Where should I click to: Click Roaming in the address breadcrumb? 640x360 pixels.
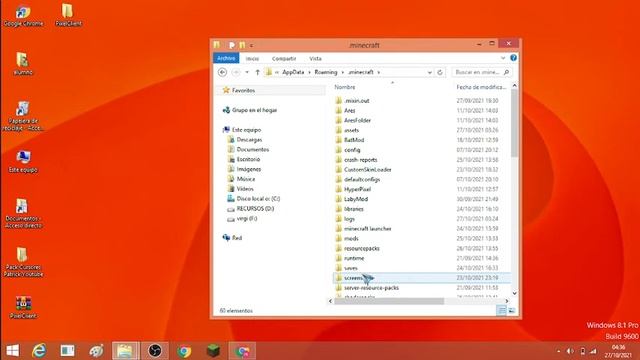tap(326, 72)
